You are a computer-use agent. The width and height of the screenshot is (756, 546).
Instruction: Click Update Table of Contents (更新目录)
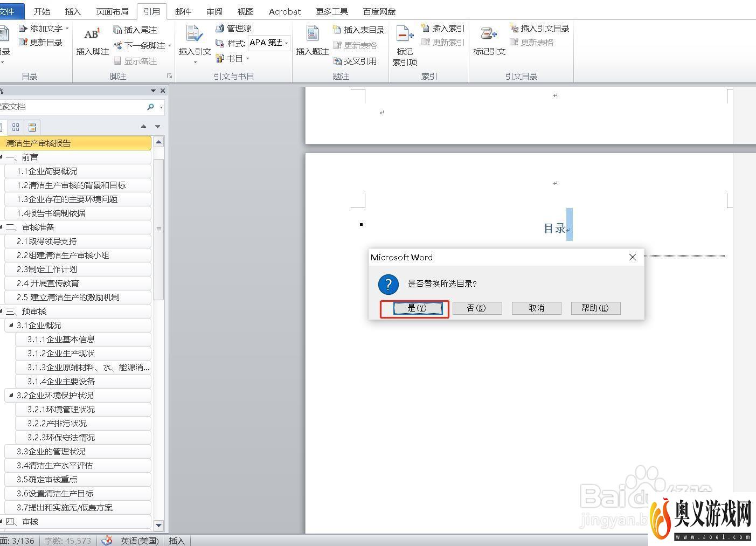41,42
